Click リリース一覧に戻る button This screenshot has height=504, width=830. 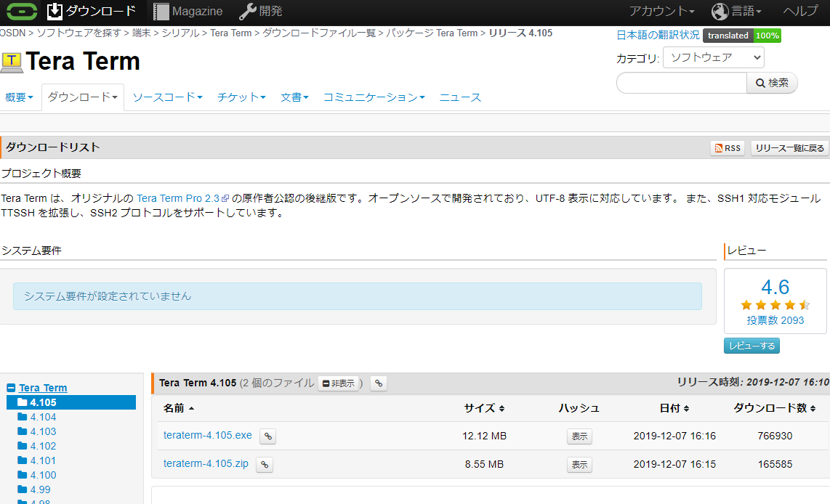[x=790, y=148]
